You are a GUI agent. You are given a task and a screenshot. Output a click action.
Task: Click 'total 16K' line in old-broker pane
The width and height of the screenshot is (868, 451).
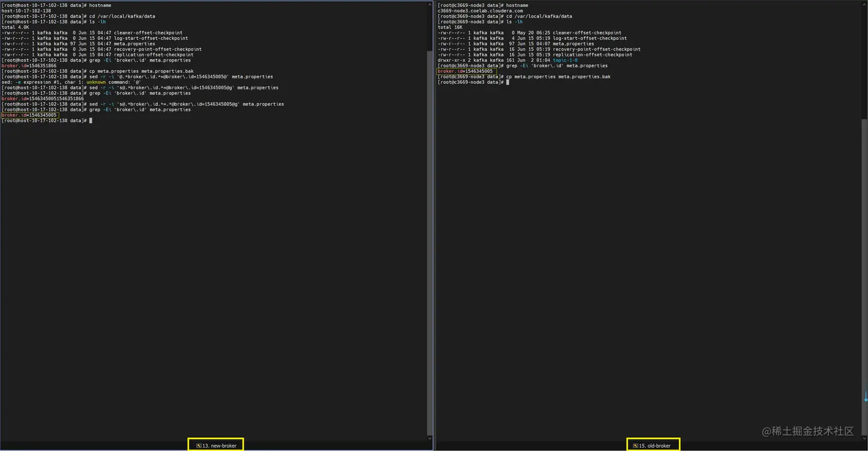coord(450,27)
